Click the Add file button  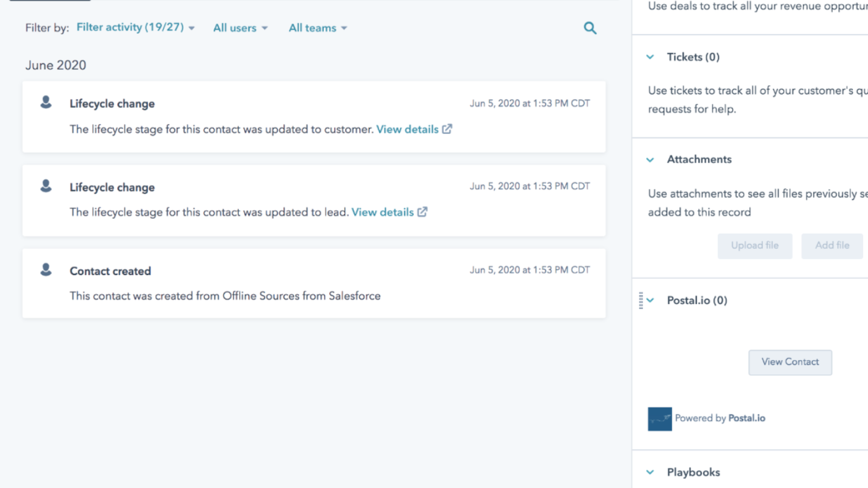[x=832, y=245]
